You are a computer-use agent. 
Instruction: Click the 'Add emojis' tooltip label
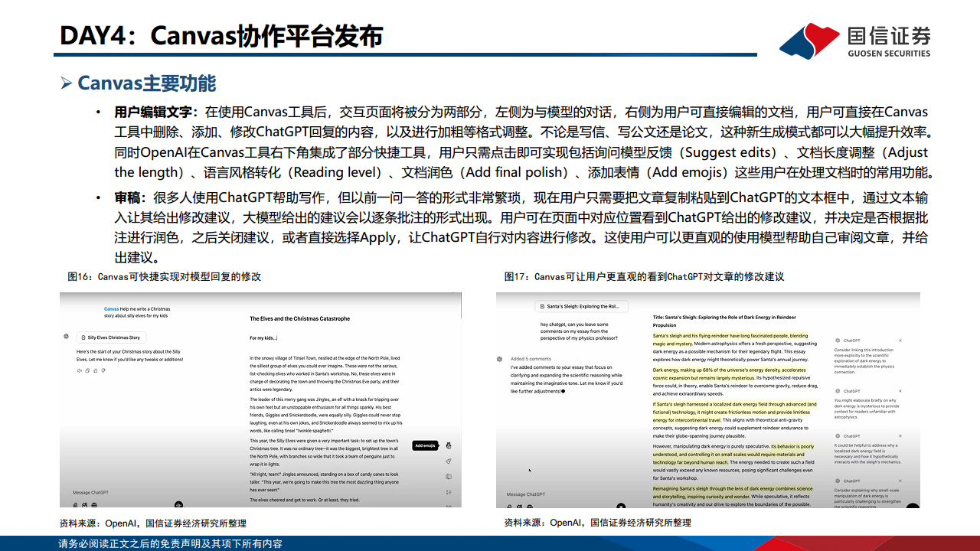click(425, 445)
